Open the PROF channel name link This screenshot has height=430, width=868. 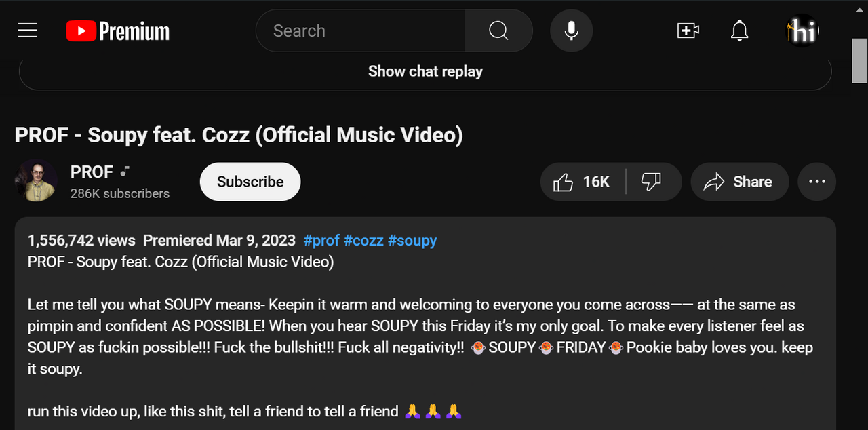point(92,172)
